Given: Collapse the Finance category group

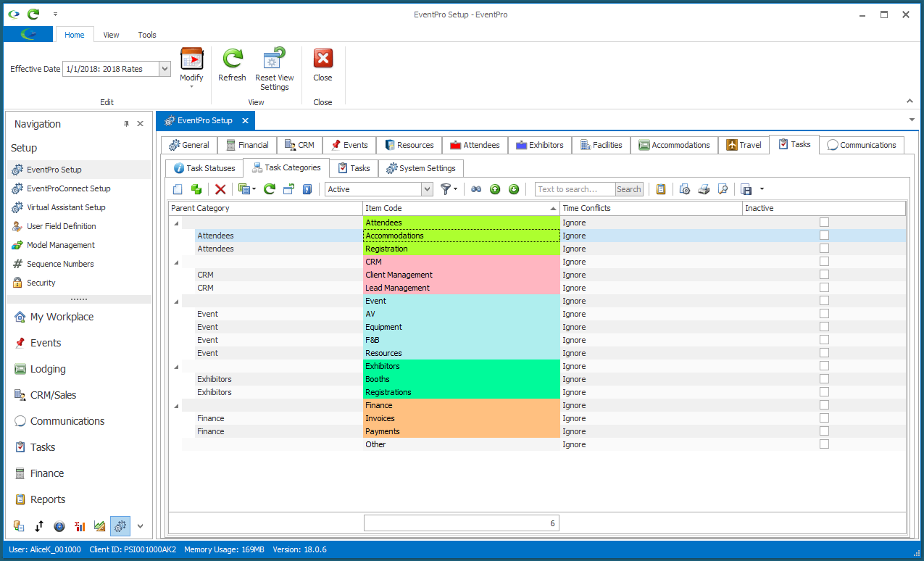Looking at the screenshot, I should (x=175, y=406).
